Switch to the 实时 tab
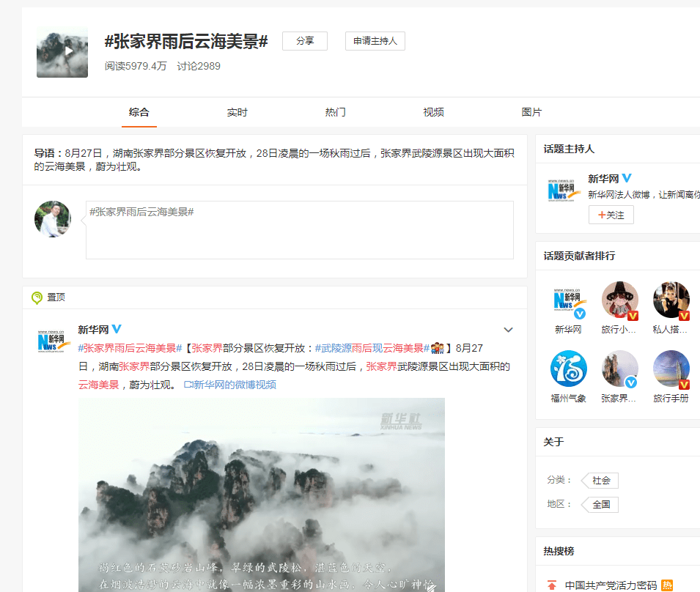This screenshot has width=700, height=592. point(237,112)
